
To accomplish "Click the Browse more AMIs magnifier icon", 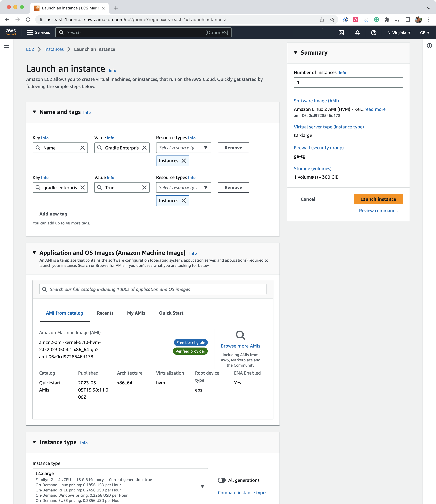I will 241,335.
